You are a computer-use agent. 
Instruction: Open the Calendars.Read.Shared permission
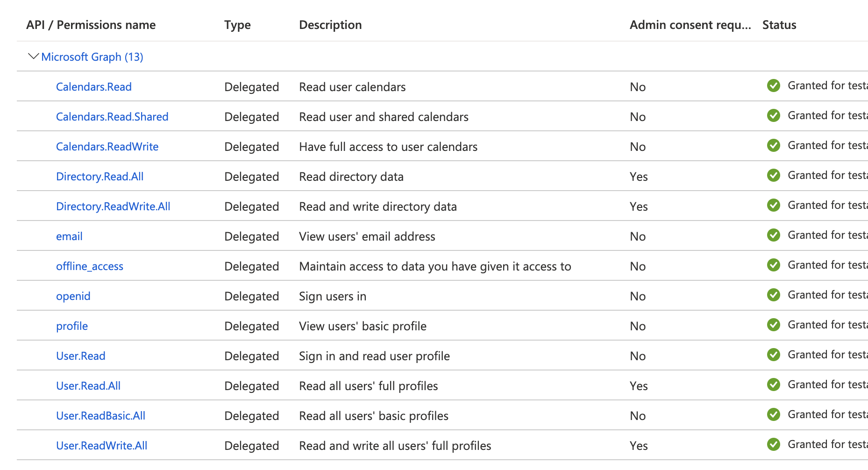(x=112, y=117)
